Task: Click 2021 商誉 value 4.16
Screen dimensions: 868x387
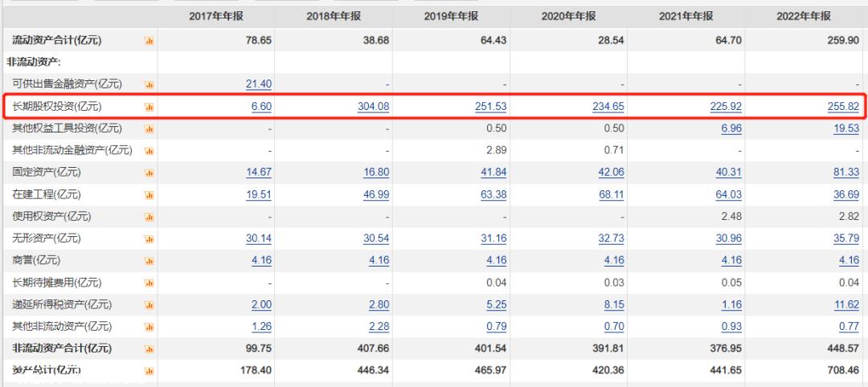Action: click(x=731, y=260)
